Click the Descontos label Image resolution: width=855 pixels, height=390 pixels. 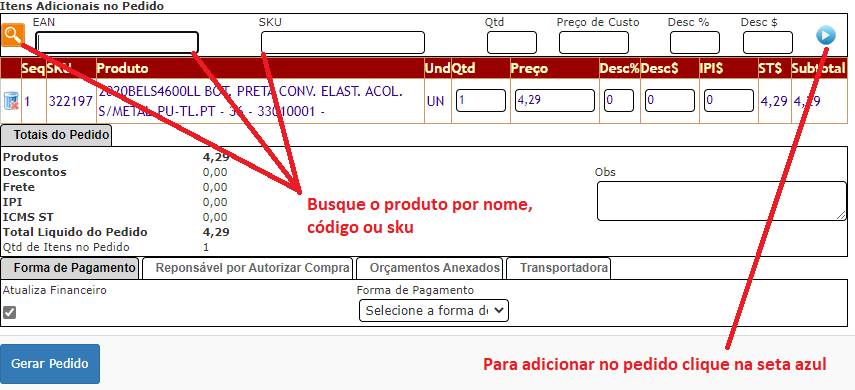click(34, 172)
